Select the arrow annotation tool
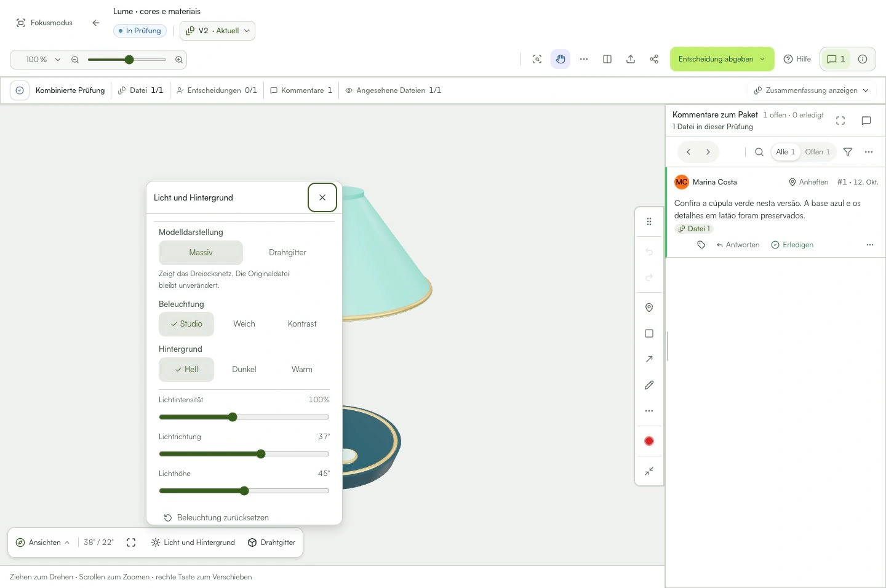This screenshot has height=588, width=886. click(649, 359)
